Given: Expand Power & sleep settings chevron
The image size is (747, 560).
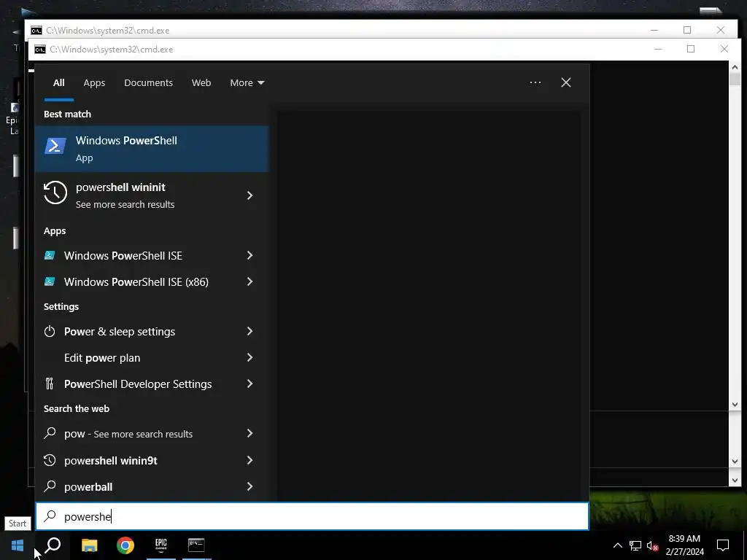Looking at the screenshot, I should click(x=249, y=331).
